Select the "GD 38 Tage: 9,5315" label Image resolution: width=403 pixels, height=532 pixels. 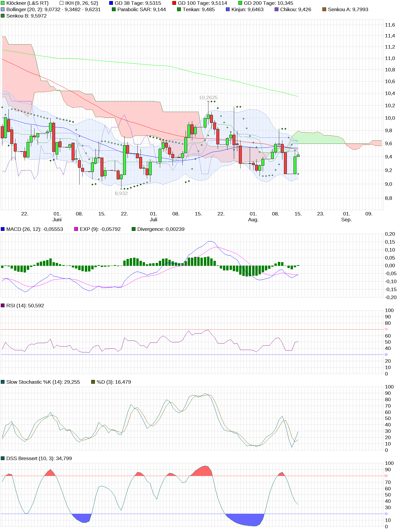point(138,3)
